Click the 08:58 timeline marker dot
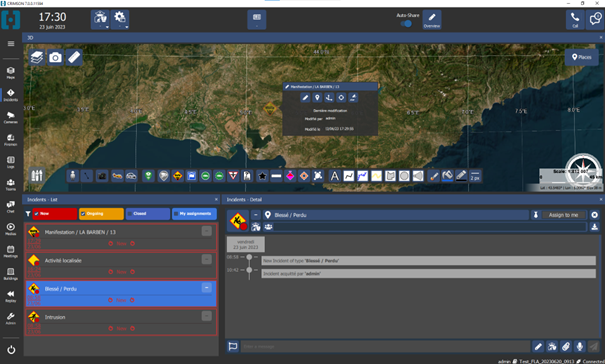This screenshot has width=605, height=364. [x=249, y=257]
